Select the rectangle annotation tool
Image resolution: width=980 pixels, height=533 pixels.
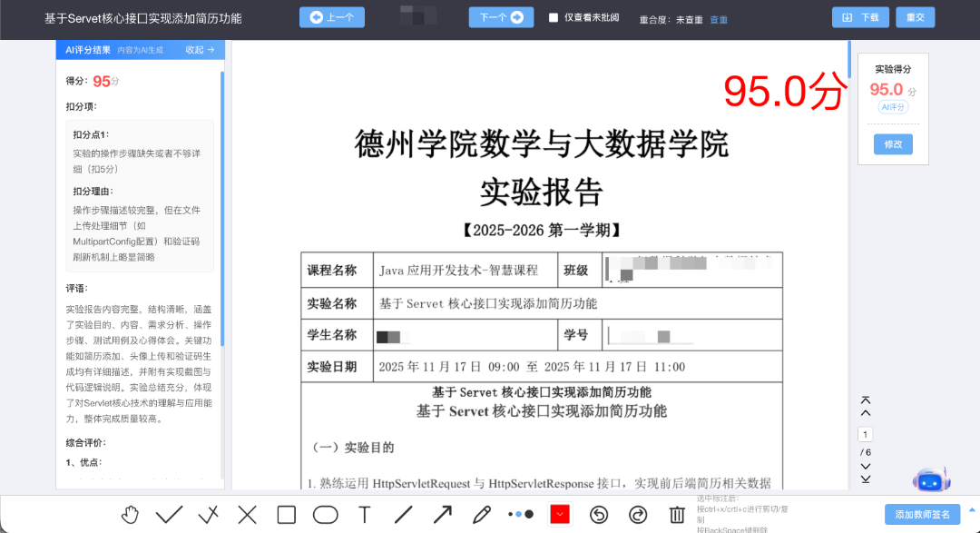tap(287, 514)
